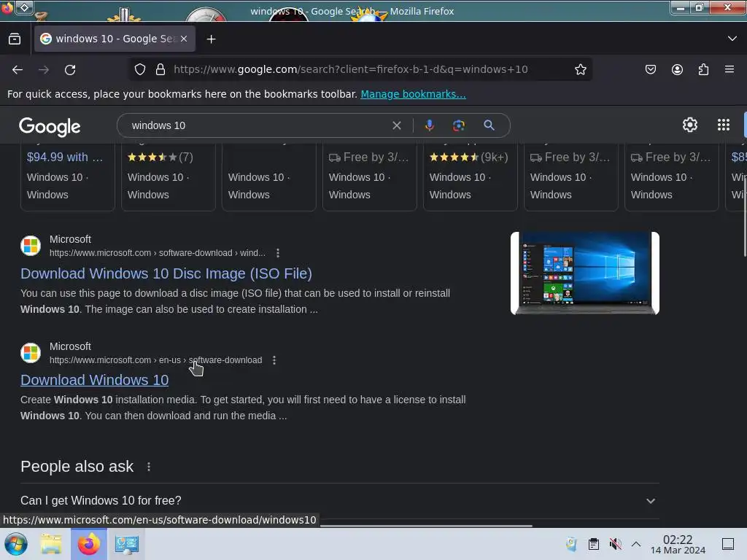
Task: Open the list all tabs dropdown
Action: pyautogui.click(x=732, y=39)
